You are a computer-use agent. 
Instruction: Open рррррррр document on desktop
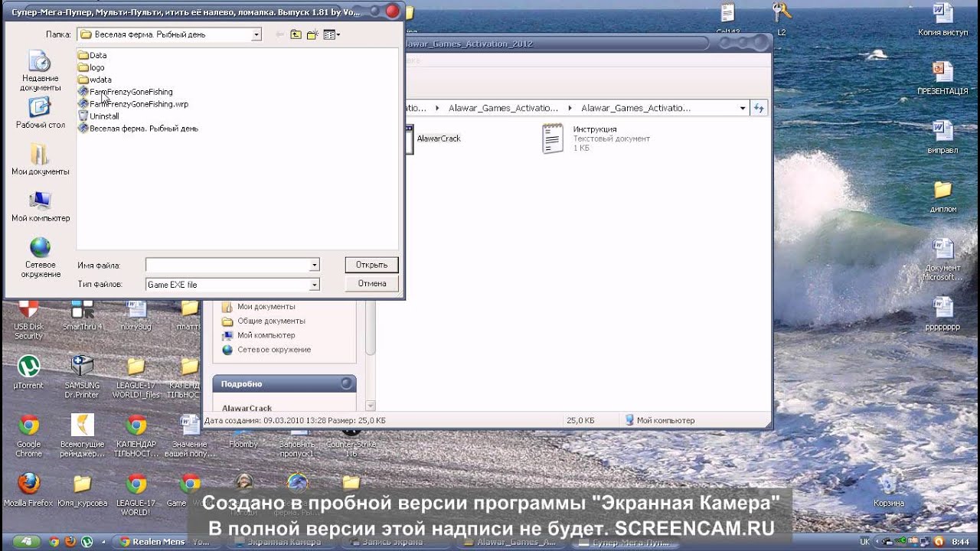coord(942,314)
